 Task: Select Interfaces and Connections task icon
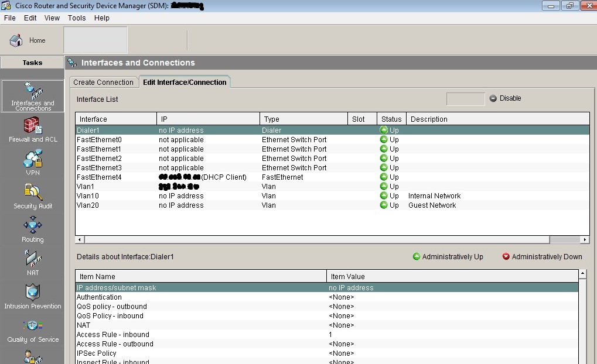tap(33, 96)
